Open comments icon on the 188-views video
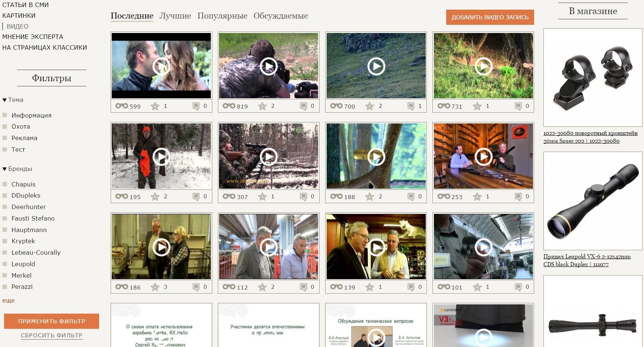This screenshot has width=644, height=347. pyautogui.click(x=411, y=197)
